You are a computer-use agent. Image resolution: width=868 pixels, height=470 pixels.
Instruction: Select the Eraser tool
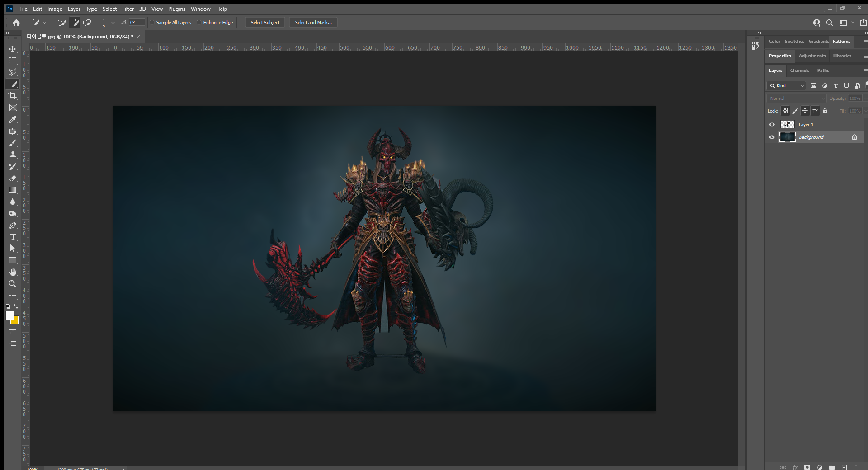point(13,178)
